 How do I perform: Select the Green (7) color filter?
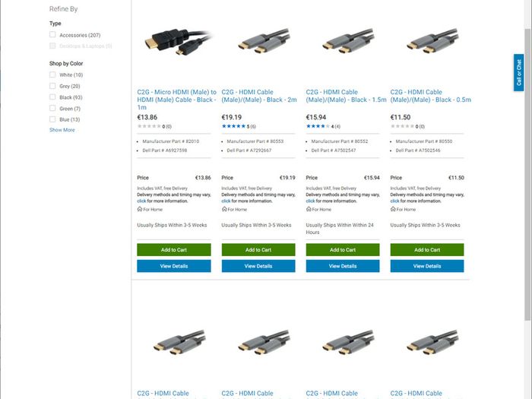52,108
